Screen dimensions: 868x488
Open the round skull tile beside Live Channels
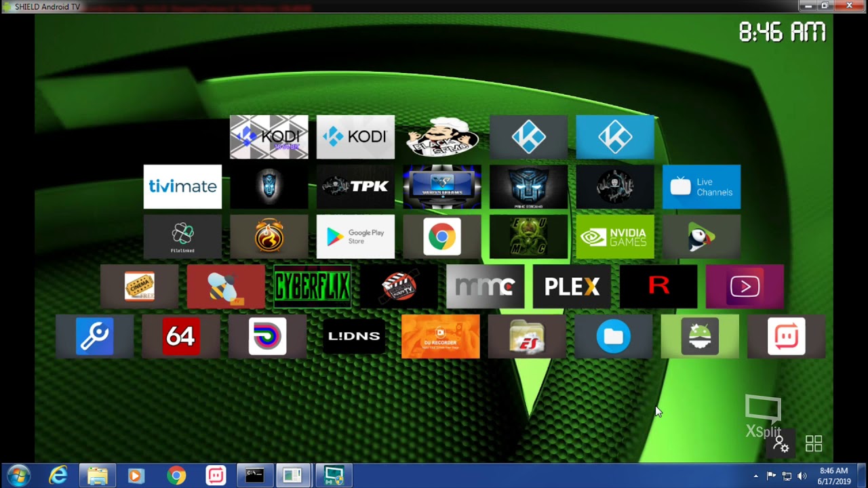615,186
